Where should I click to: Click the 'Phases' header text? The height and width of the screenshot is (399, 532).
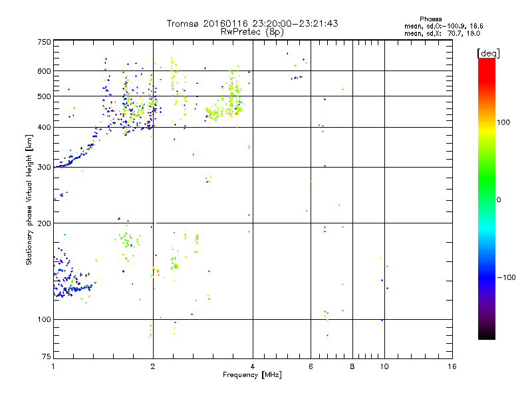[x=430, y=19]
